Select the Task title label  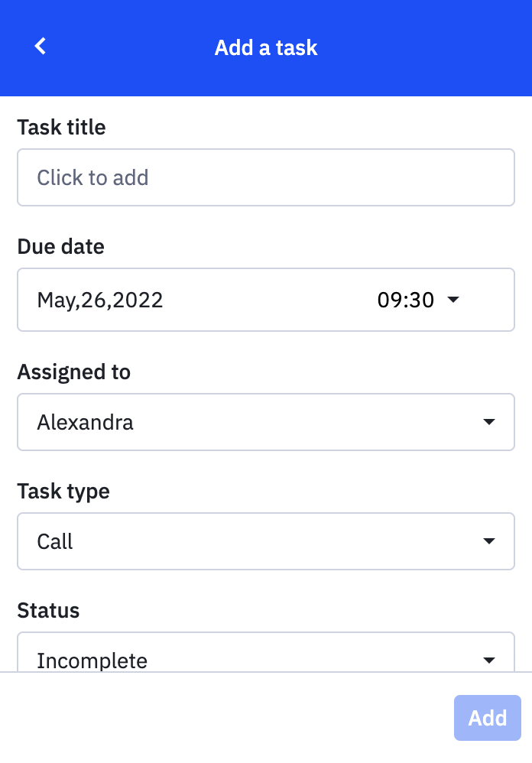click(61, 127)
